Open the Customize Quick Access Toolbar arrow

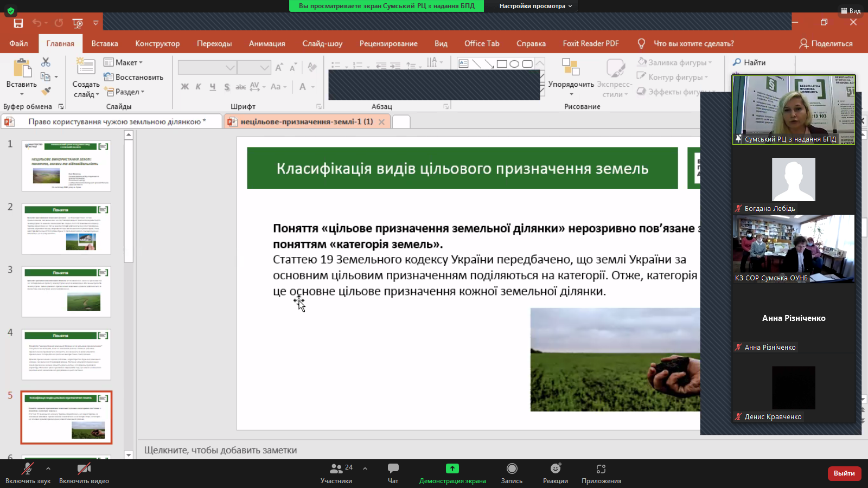[x=95, y=23]
